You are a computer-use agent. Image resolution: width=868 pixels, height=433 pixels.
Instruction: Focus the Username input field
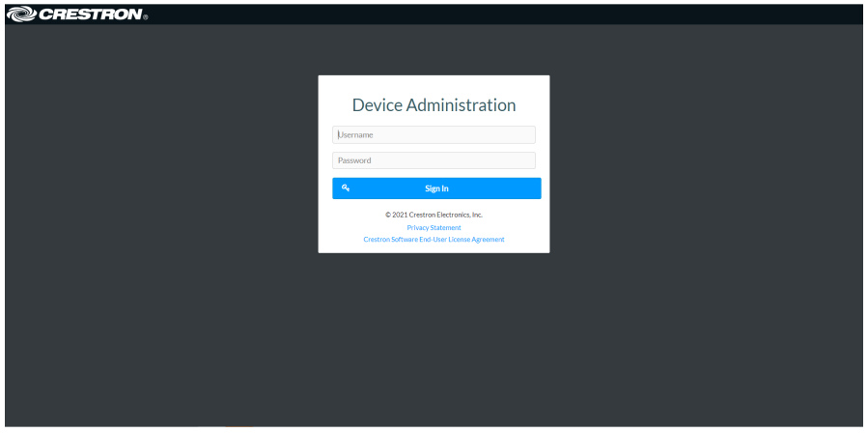[x=434, y=135]
